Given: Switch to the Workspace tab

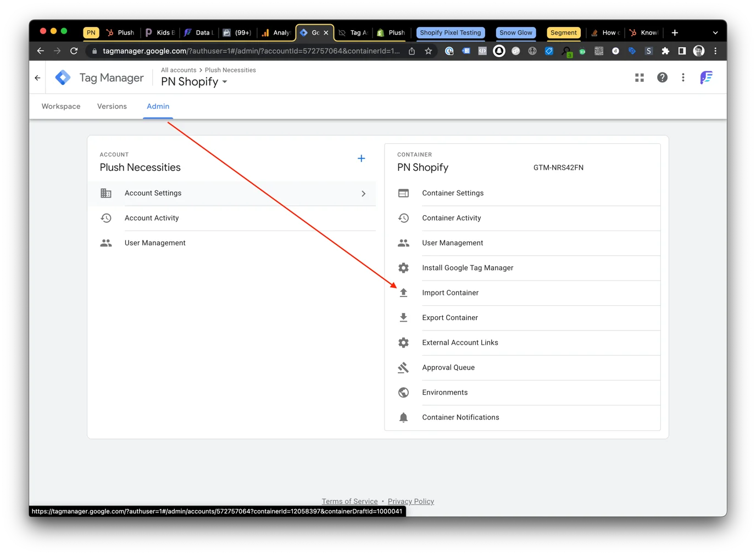Looking at the screenshot, I should (x=61, y=106).
